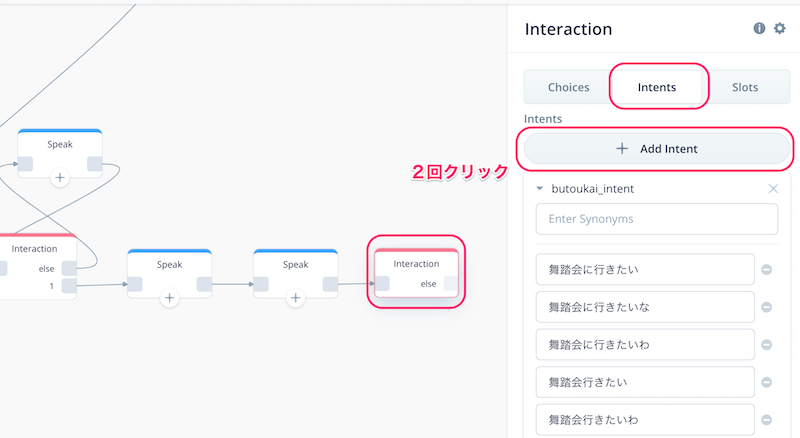Click plus under second bottom Speak block
This screenshot has width=800, height=438.
[x=295, y=298]
